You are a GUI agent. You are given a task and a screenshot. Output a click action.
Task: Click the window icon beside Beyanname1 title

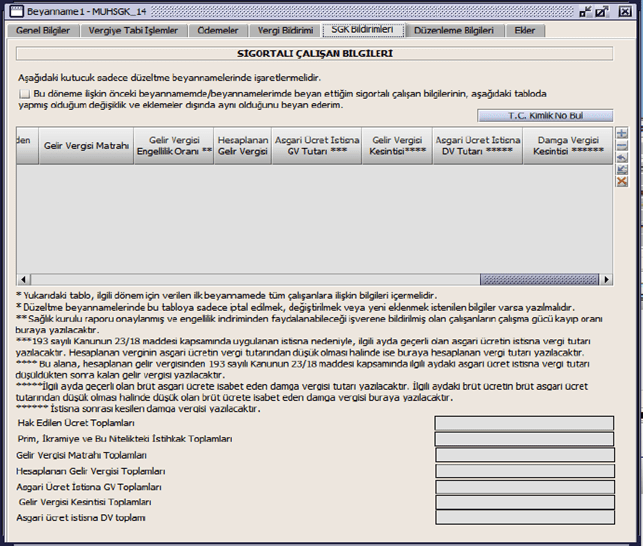tap(13, 11)
